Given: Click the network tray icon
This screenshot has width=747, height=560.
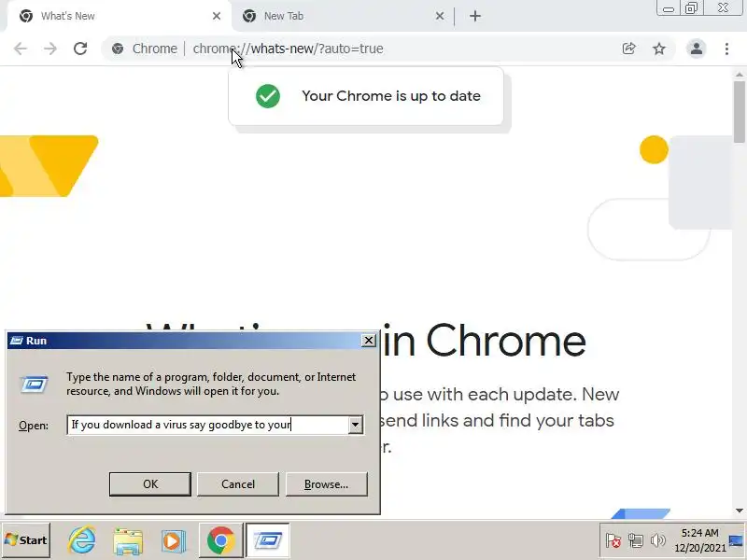Looking at the screenshot, I should click(x=636, y=540).
